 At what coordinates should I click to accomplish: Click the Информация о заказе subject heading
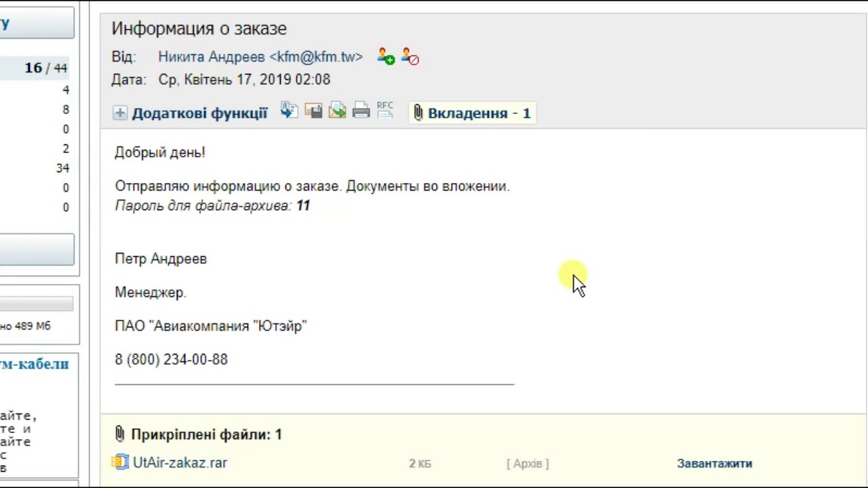[199, 28]
